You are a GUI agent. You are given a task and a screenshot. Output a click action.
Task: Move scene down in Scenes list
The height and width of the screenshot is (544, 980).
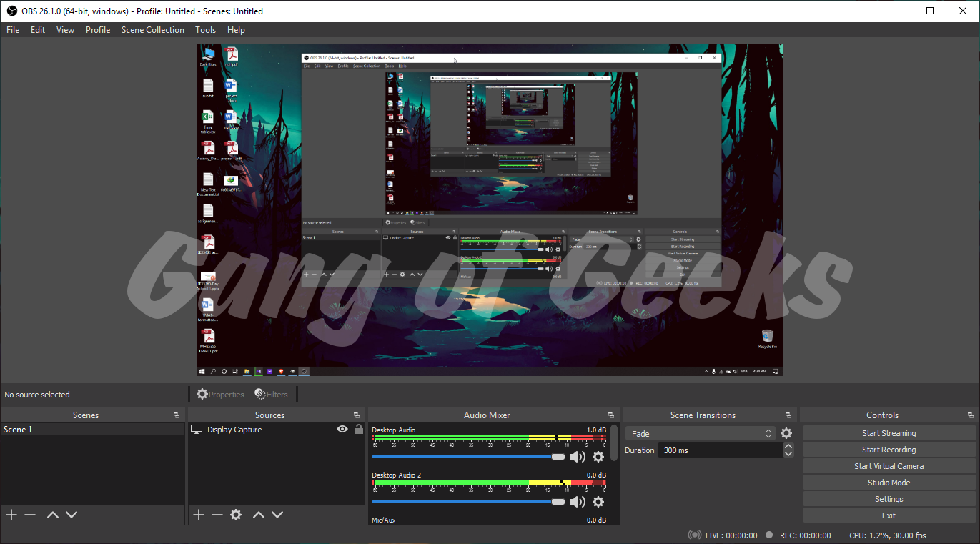71,515
